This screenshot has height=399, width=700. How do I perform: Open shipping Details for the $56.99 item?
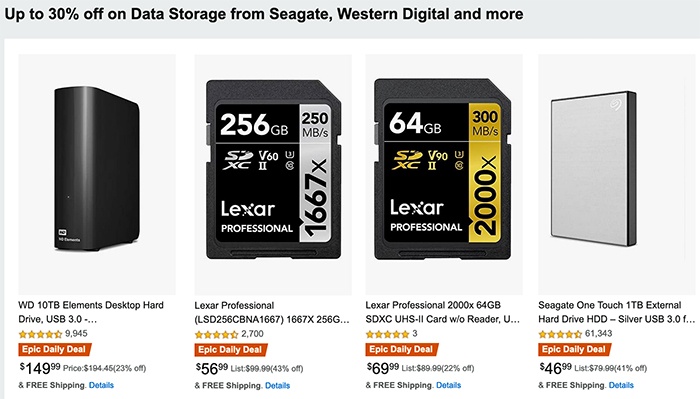[x=277, y=386]
